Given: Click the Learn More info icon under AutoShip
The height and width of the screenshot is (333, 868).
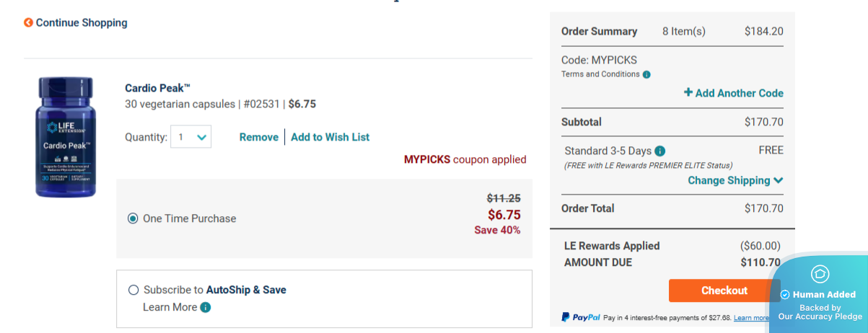Looking at the screenshot, I should (206, 308).
